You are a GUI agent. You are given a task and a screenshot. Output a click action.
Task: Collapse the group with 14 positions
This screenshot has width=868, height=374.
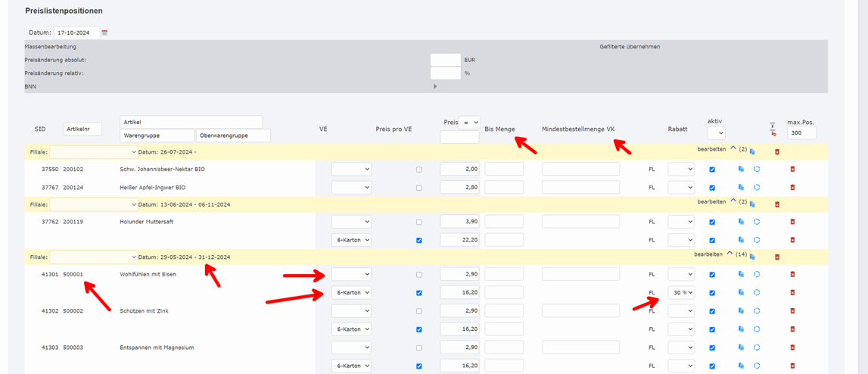point(730,254)
